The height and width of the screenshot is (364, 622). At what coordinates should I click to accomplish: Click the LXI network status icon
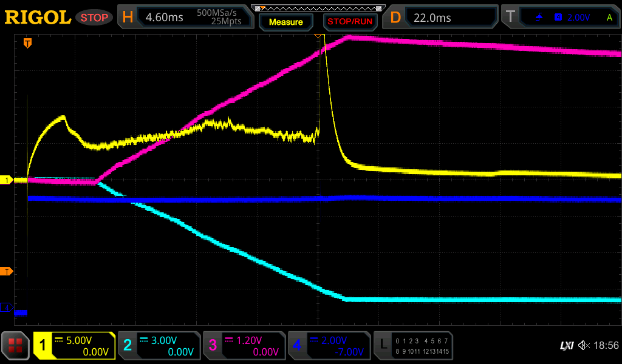tap(566, 346)
